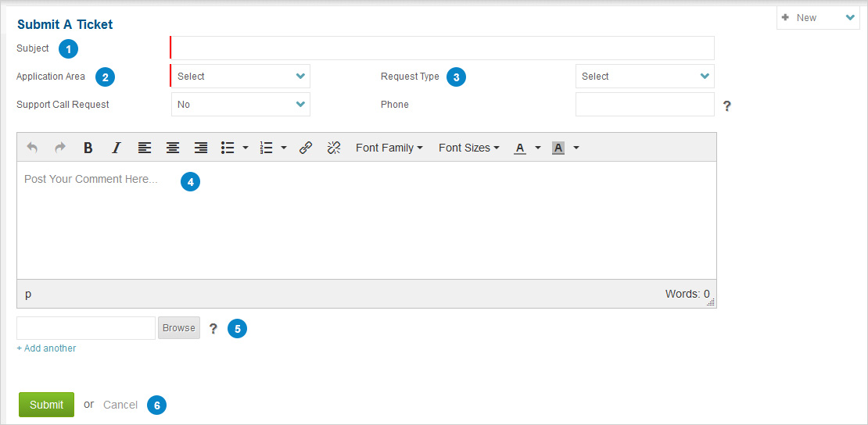Apply the background highlight color button
Image resolution: width=868 pixels, height=425 pixels.
(x=558, y=148)
